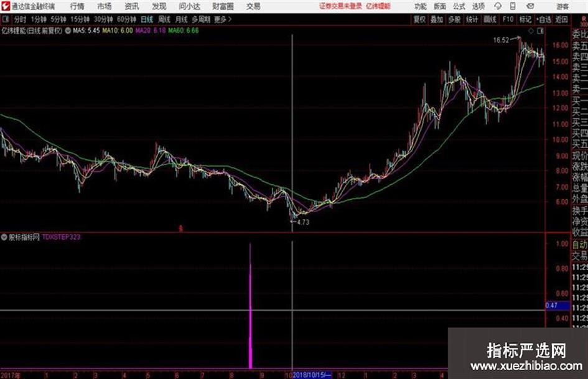The image size is (588, 379).
Task: Click the red Tongdaxin app logo
Action: coord(6,6)
